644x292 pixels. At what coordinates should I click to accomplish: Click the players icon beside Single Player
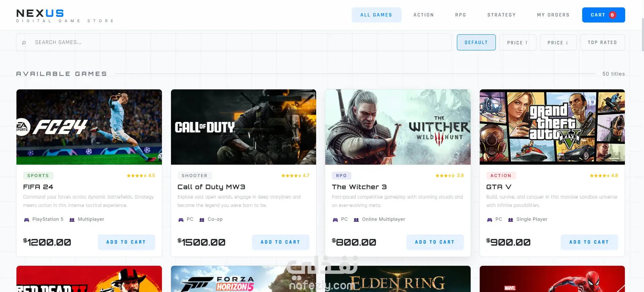click(511, 220)
